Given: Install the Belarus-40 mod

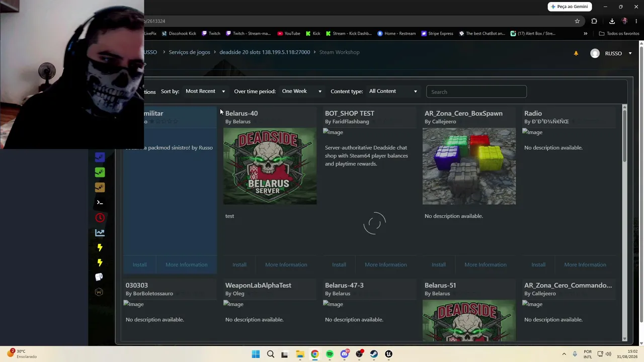Looking at the screenshot, I should pyautogui.click(x=239, y=265).
